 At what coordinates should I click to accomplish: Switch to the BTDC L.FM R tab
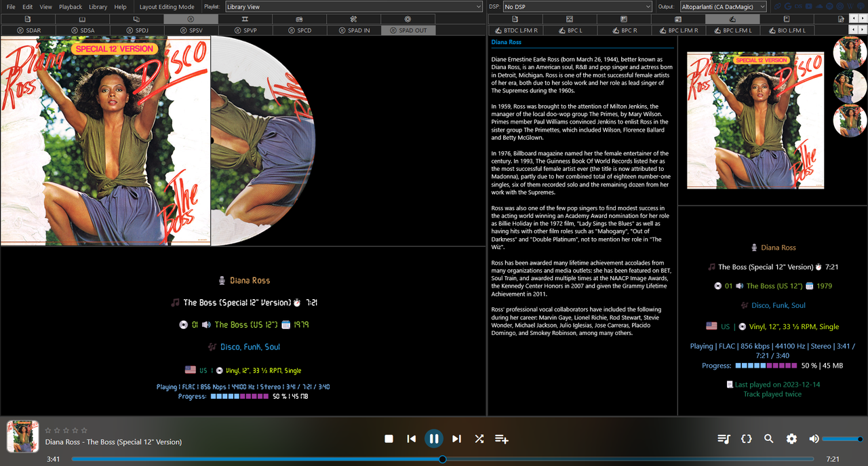coord(515,31)
